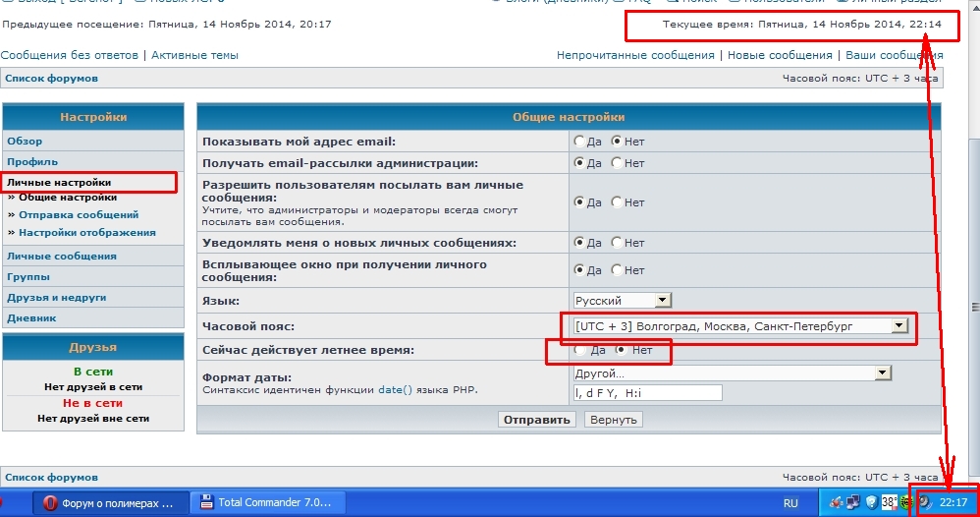Click the red first system tray icon
Image resolution: width=980 pixels, height=517 pixels.
(x=835, y=502)
